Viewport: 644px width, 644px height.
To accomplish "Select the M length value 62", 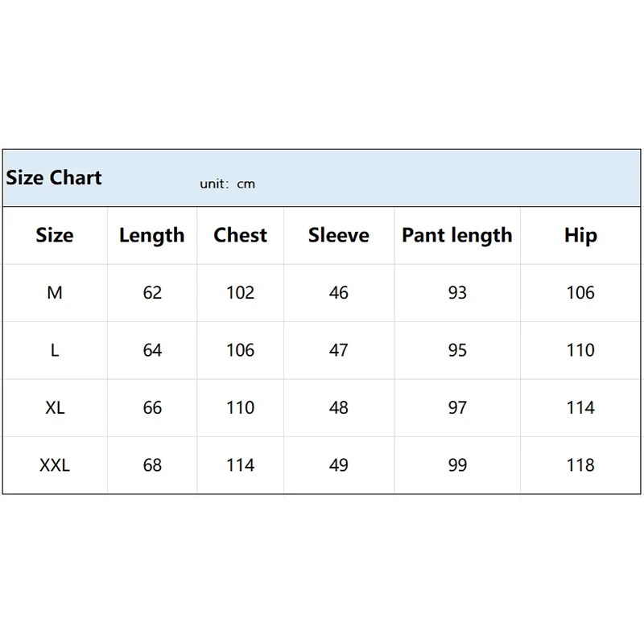I will pos(152,293).
